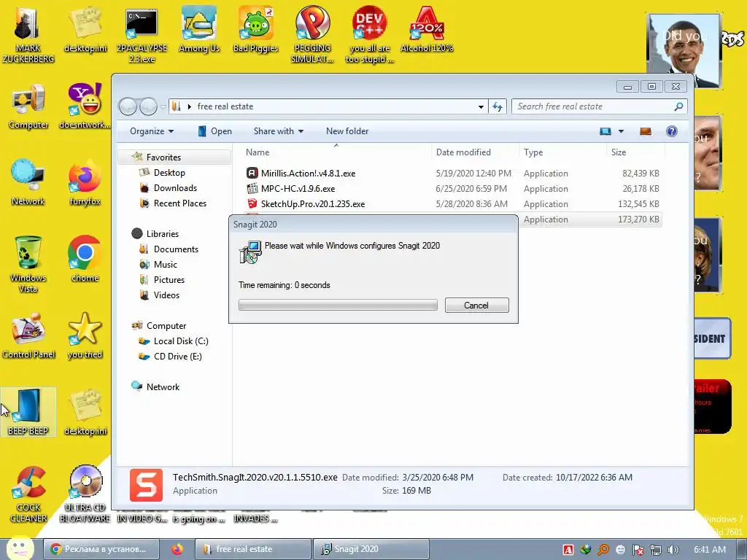Click the volume speaker tray icon
Image resolution: width=747 pixels, height=560 pixels.
[x=673, y=550]
